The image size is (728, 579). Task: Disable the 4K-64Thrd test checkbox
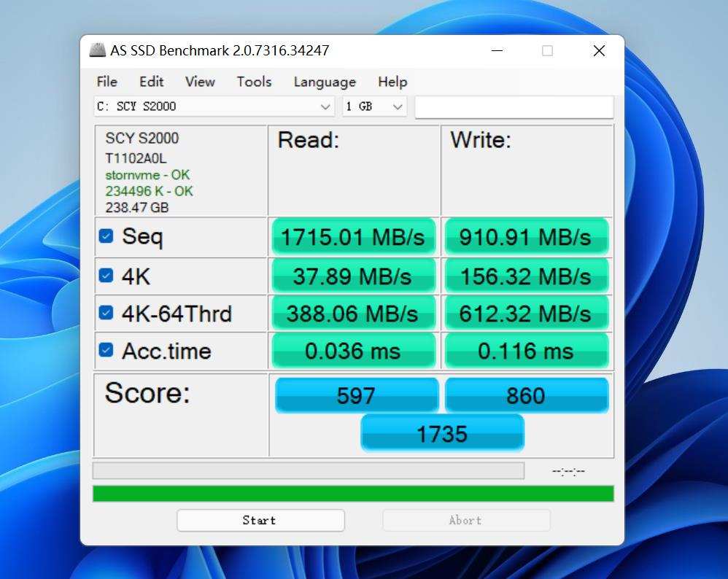pyautogui.click(x=107, y=313)
